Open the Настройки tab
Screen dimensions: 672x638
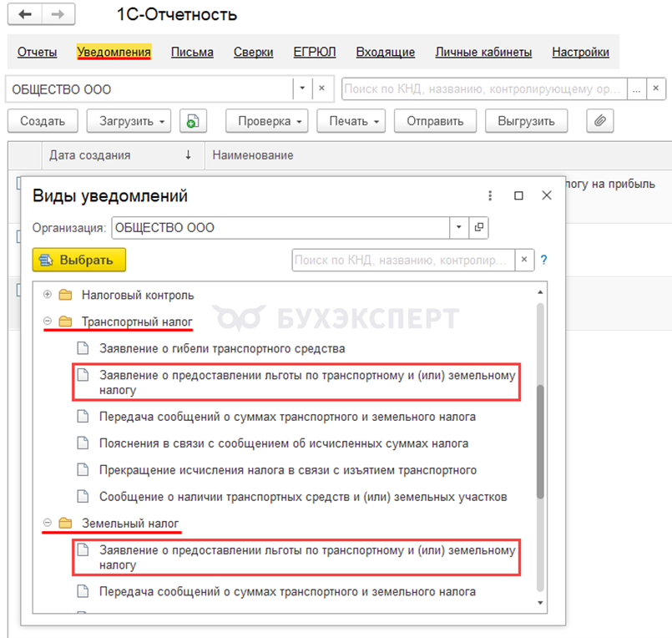pos(580,52)
